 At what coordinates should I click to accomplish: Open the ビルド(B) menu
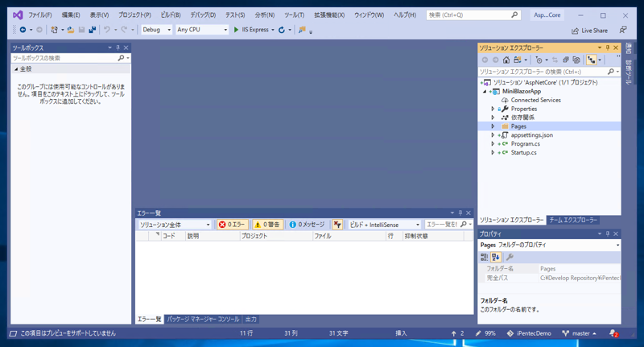171,14
